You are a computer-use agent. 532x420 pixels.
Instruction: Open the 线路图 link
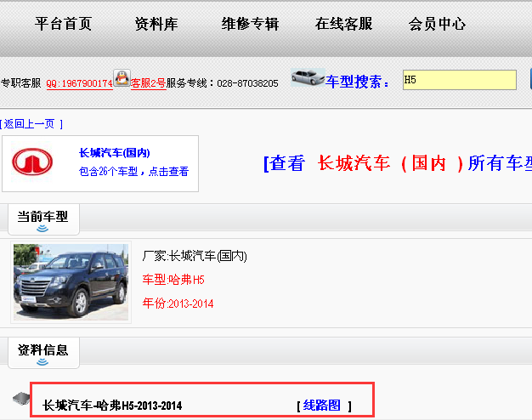321,406
